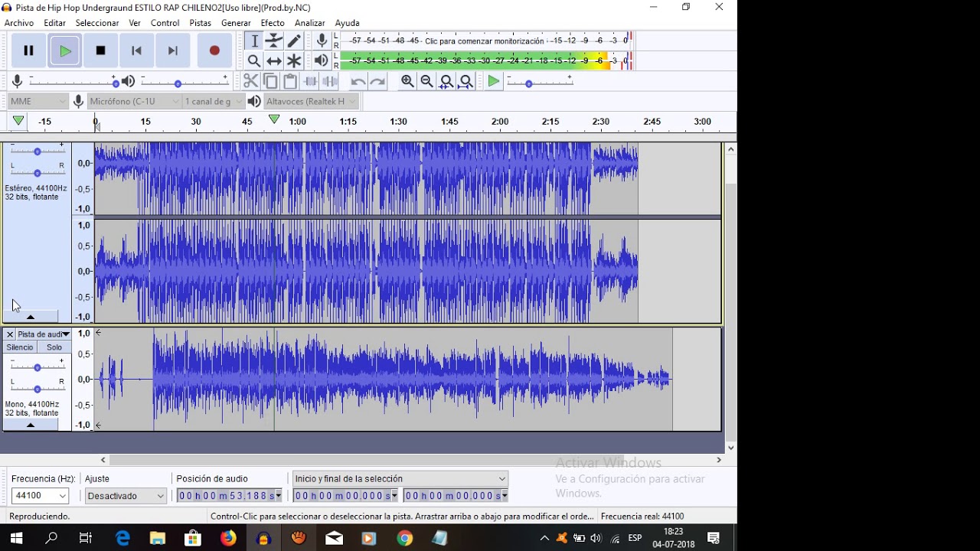
Task: Open Chrome from the taskbar
Action: pyautogui.click(x=404, y=539)
